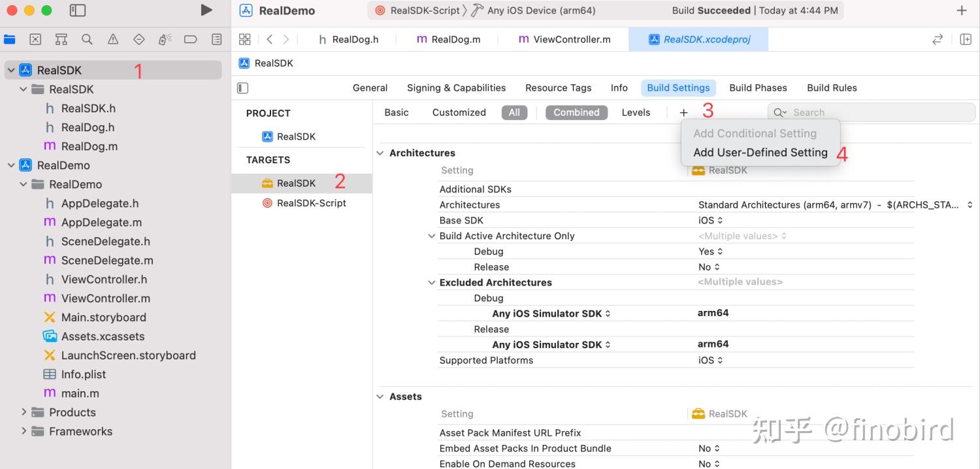Open the Supported Platforms iOS popup

click(711, 360)
